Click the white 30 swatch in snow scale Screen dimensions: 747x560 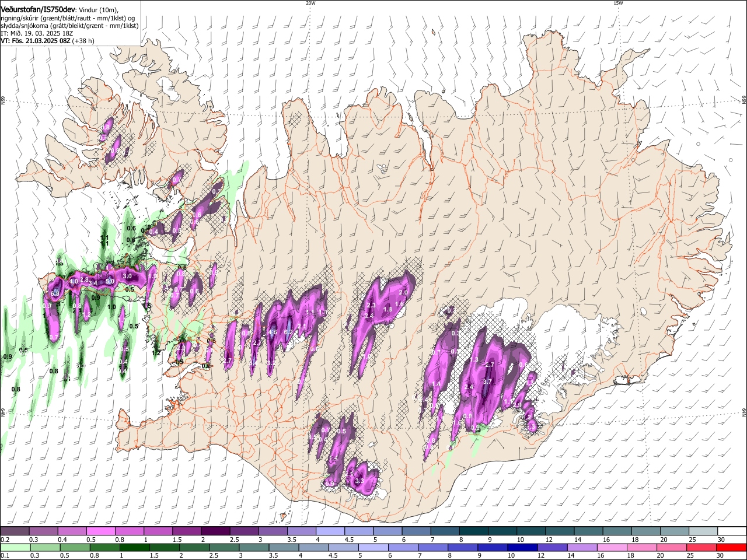[732, 531]
